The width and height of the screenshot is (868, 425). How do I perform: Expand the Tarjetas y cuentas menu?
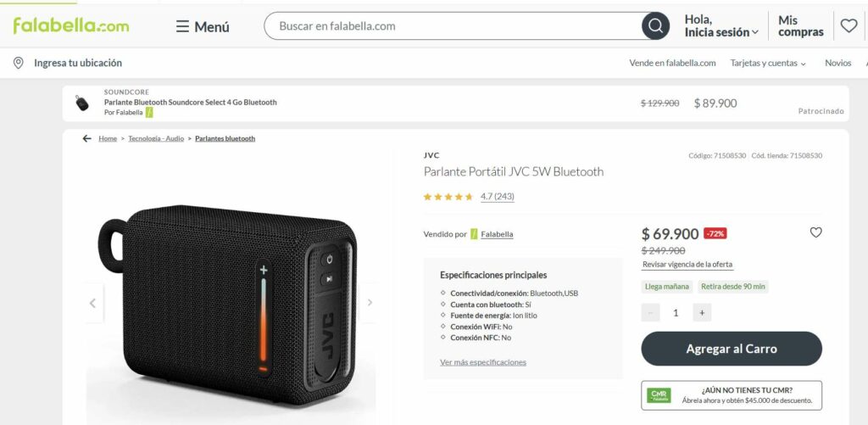click(x=768, y=63)
